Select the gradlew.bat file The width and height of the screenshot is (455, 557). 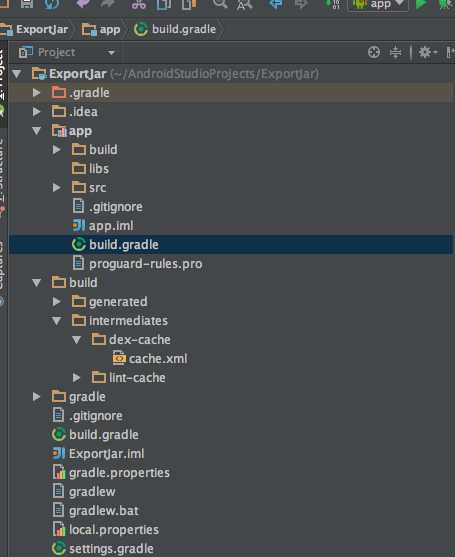[96, 511]
